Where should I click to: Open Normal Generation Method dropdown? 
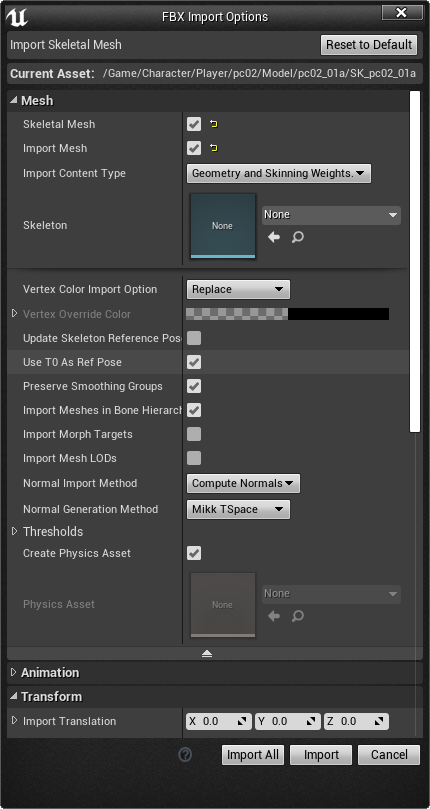click(238, 509)
